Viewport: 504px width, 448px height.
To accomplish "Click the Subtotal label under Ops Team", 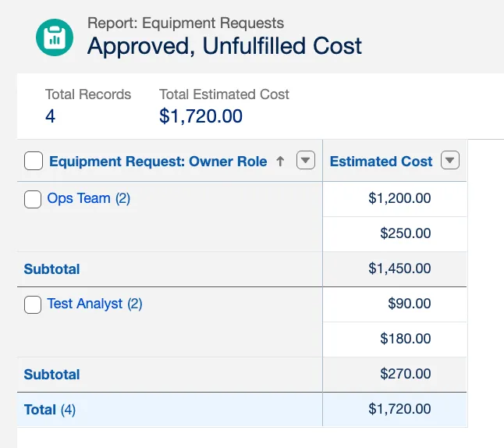I will (51, 269).
